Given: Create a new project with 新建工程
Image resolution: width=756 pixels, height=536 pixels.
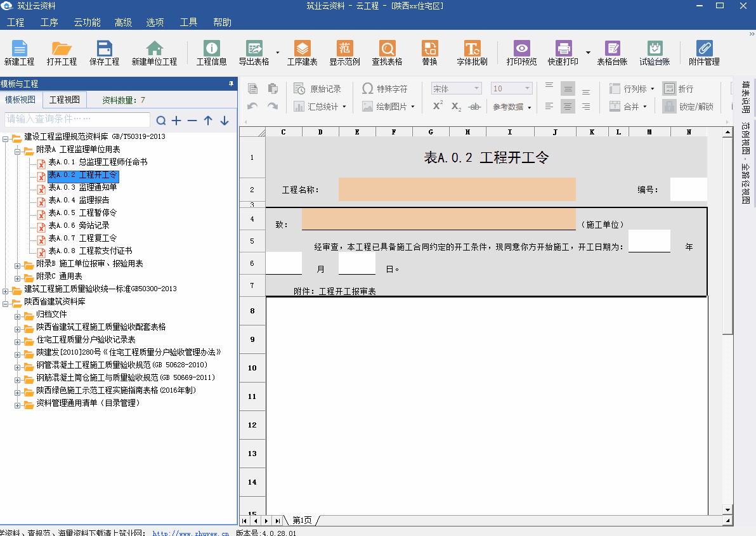Looking at the screenshot, I should point(19,53).
